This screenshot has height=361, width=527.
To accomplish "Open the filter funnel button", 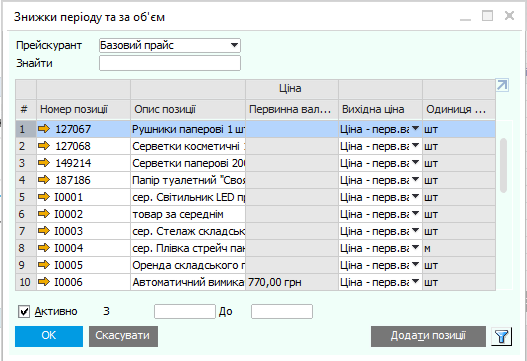I will click(x=501, y=336).
